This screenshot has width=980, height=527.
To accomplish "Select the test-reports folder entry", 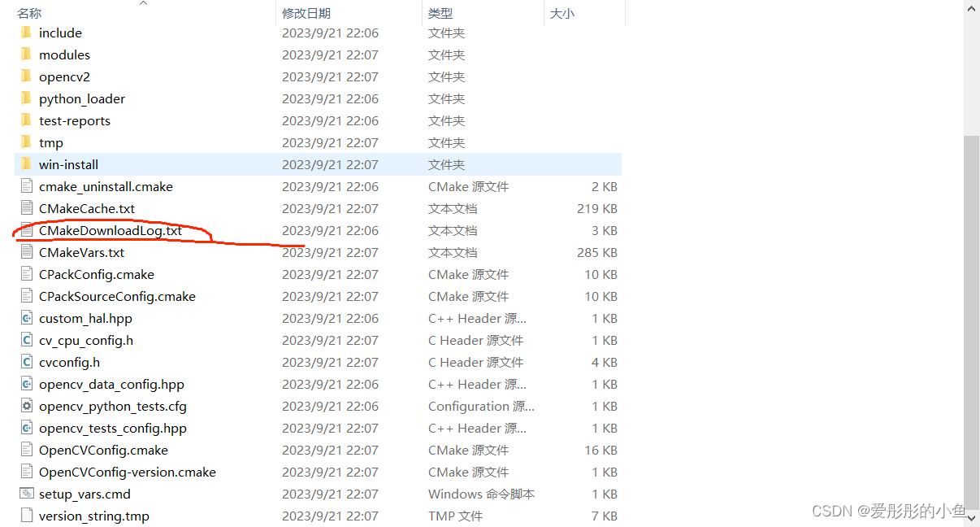I will 318,120.
